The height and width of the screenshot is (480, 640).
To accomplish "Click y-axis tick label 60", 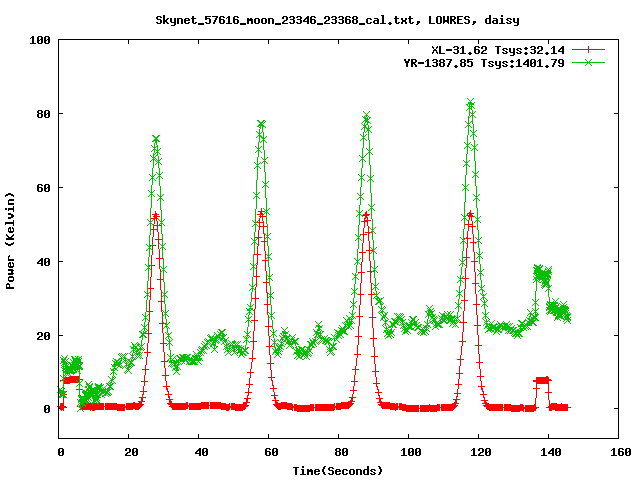I will 44,188.
